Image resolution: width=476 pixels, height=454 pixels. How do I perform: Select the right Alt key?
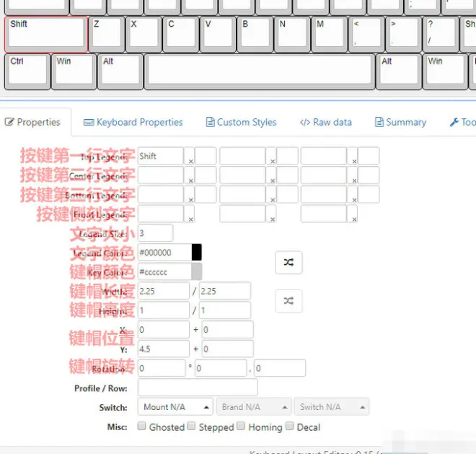tap(399, 71)
